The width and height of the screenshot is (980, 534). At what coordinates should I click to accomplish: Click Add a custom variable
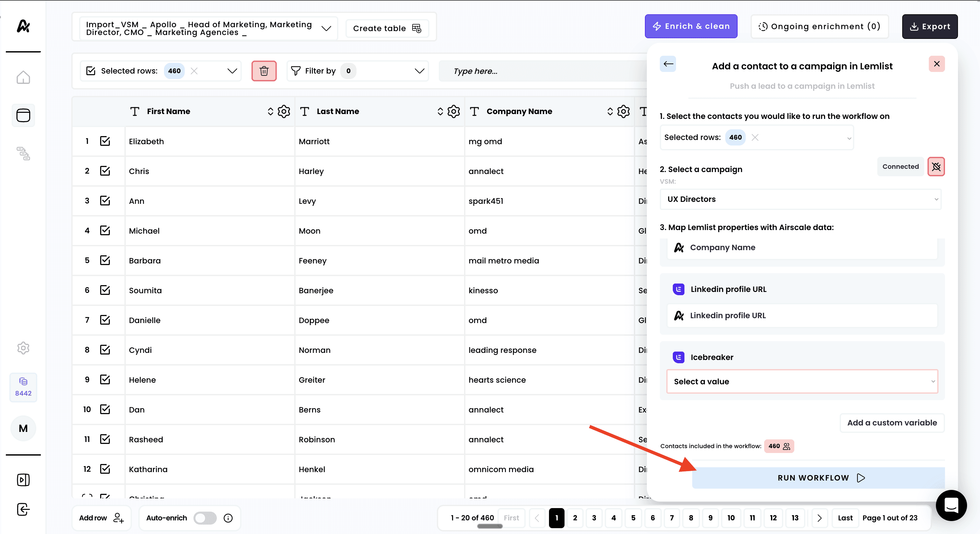click(x=892, y=423)
